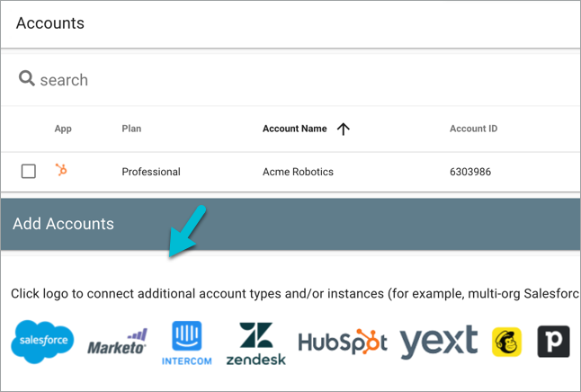Choose the yellow Mailchimp logo

click(507, 342)
